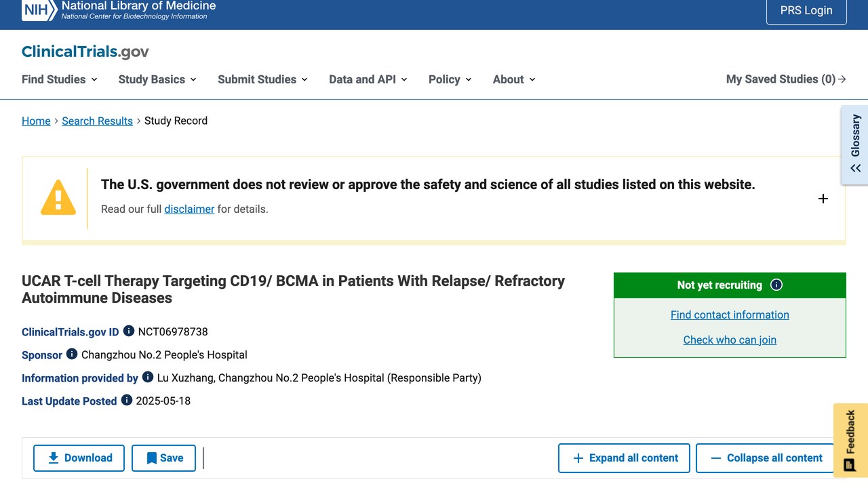Click Find contact information link

[730, 314]
